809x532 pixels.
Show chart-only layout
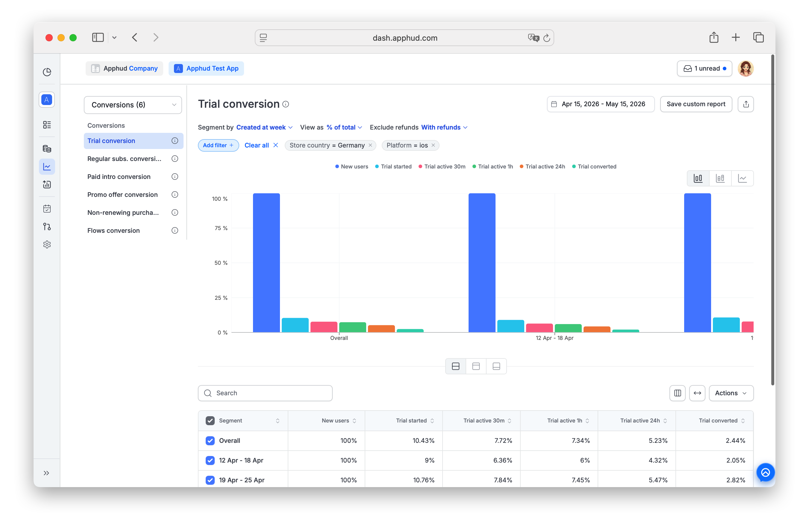coord(476,366)
